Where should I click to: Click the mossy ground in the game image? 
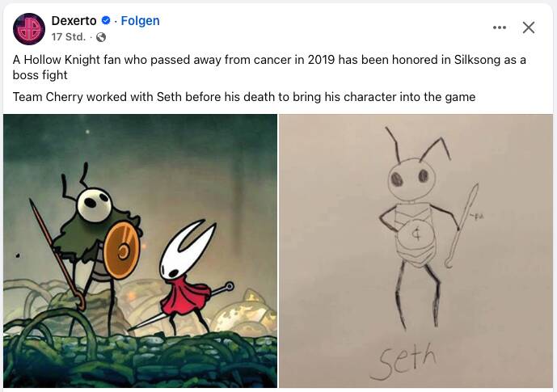pos(141,359)
